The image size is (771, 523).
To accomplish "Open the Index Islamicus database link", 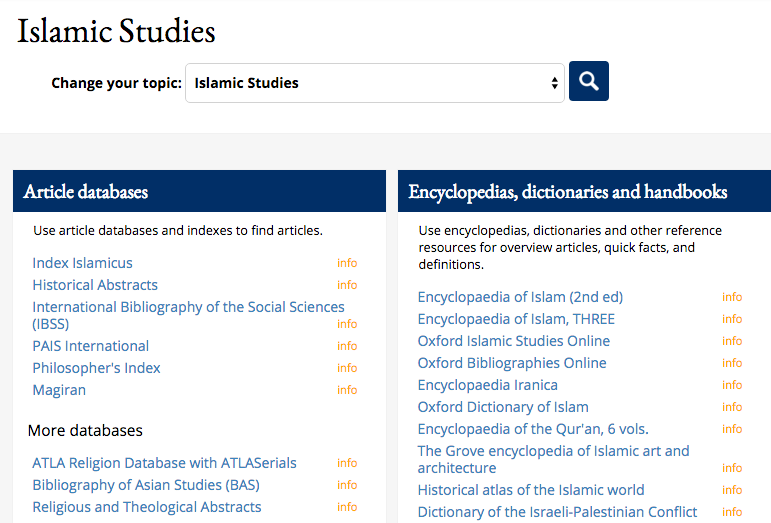I will tap(83, 263).
